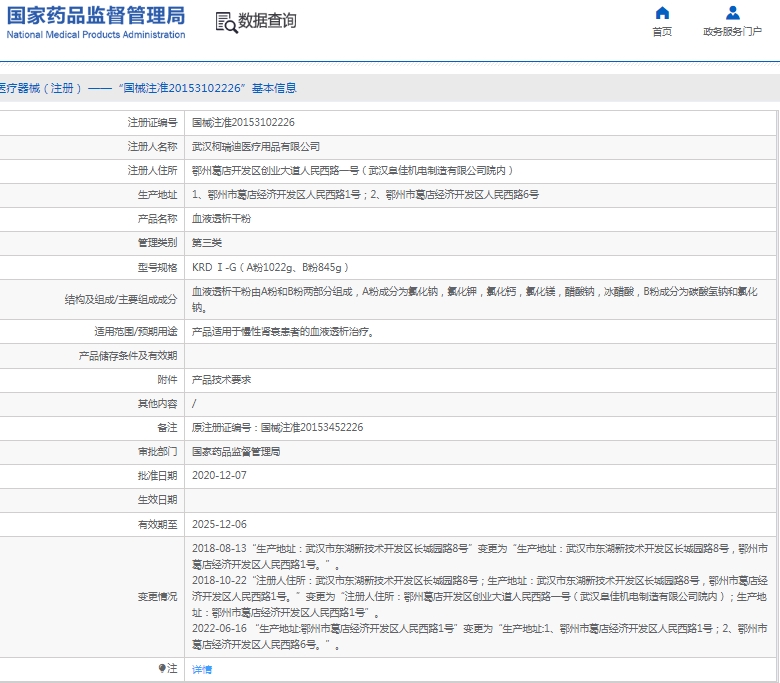Click the 注册人住所 field label
Image resolution: width=780 pixels, height=683 pixels.
pos(152,171)
